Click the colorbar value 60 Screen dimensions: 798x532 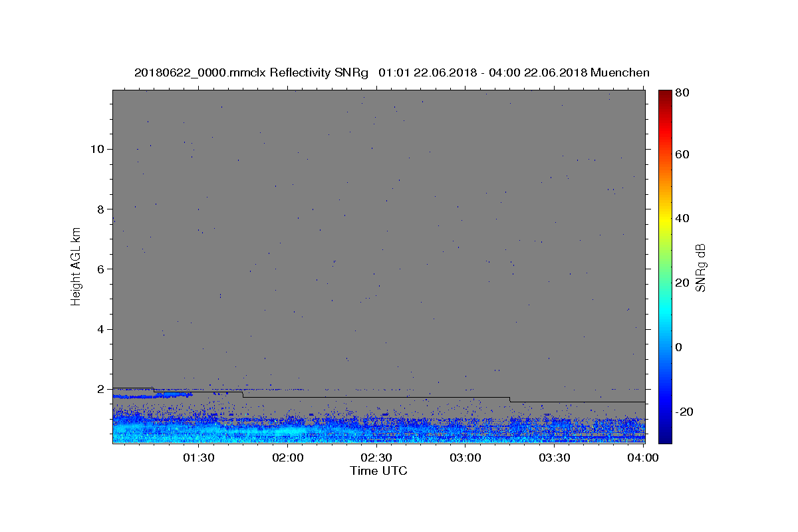[x=682, y=154]
